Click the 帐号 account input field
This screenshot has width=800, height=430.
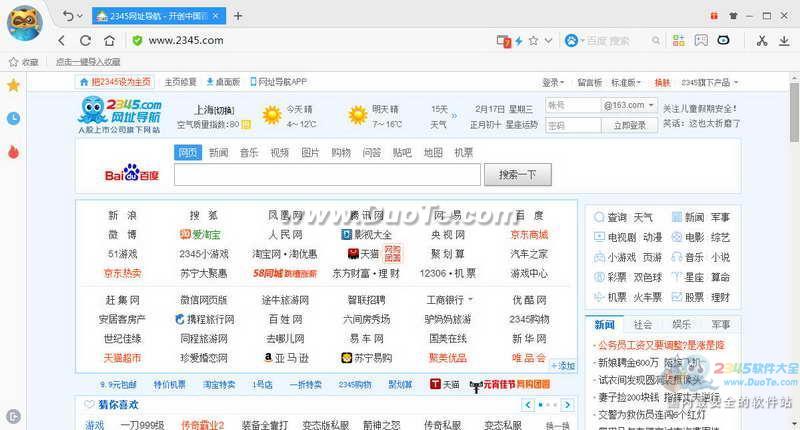(x=573, y=105)
